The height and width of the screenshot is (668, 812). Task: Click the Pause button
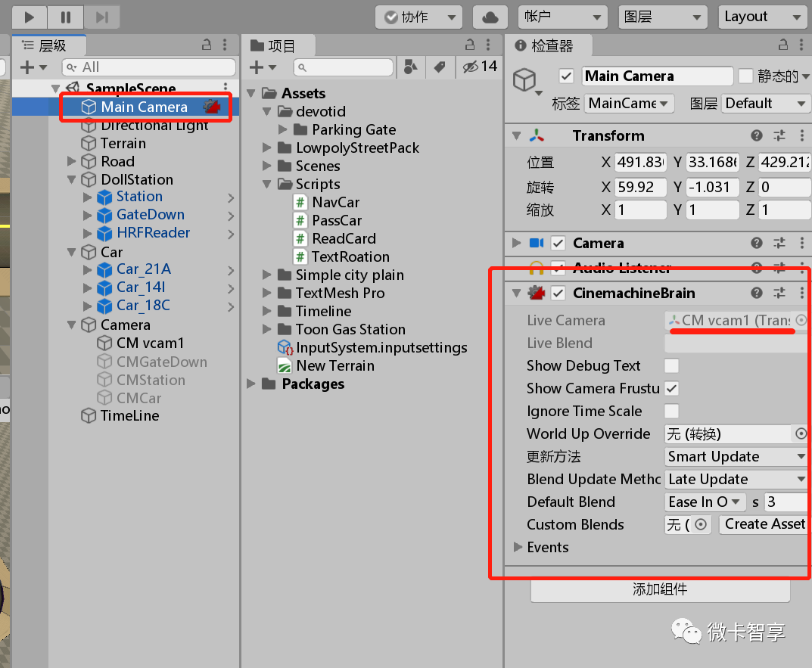pyautogui.click(x=66, y=17)
